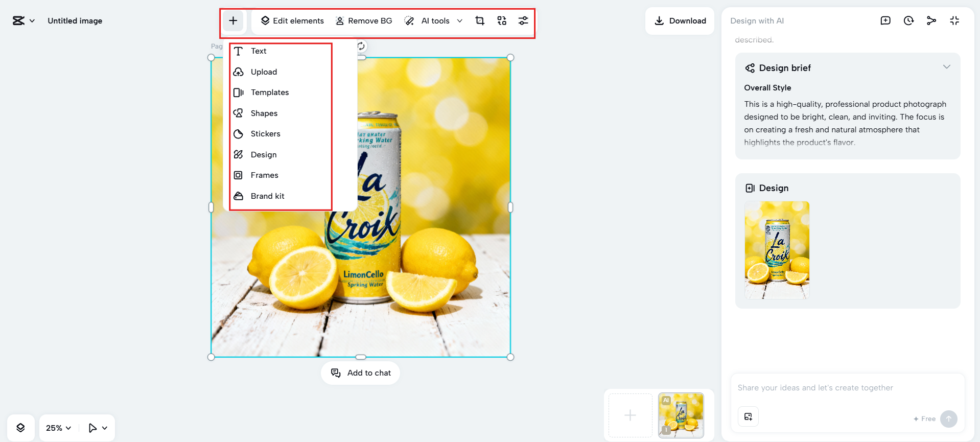Click the share icon in AI panel
The height and width of the screenshot is (442, 980).
tap(931, 21)
